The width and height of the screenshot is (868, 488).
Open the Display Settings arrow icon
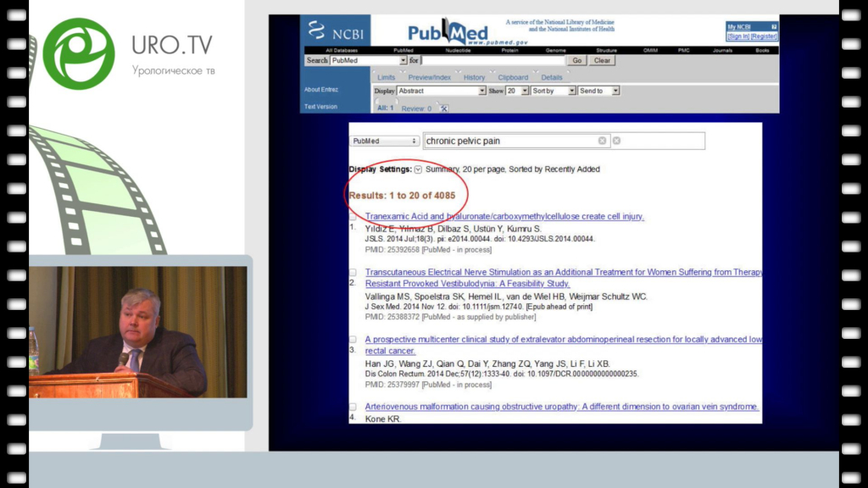point(418,169)
